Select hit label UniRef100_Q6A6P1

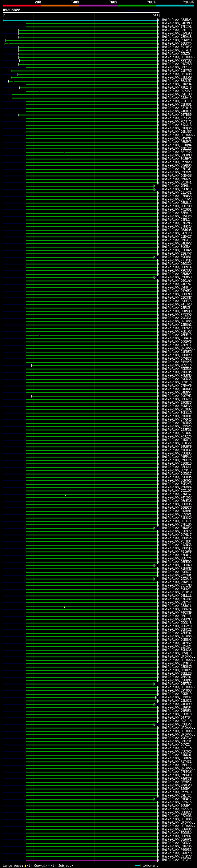pyautogui.click(x=177, y=840)
